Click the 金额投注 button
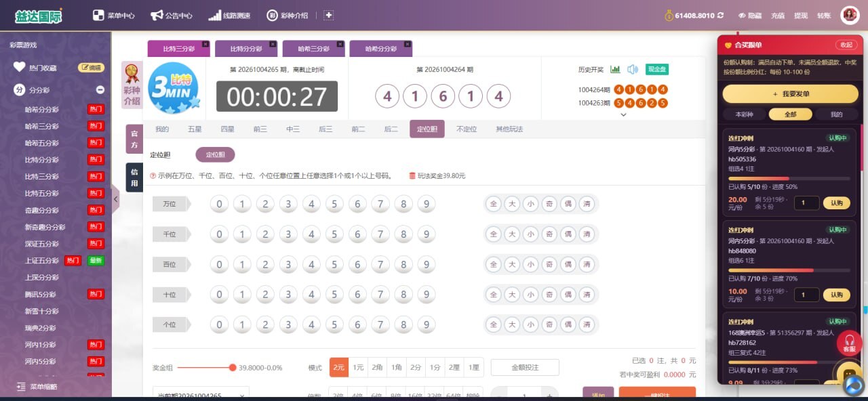Viewport: 868px width, 401px height. [525, 367]
